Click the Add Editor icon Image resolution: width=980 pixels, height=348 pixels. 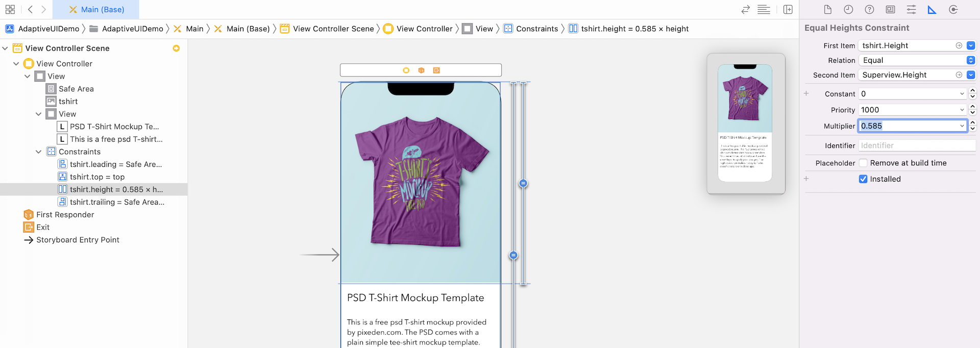click(x=788, y=10)
